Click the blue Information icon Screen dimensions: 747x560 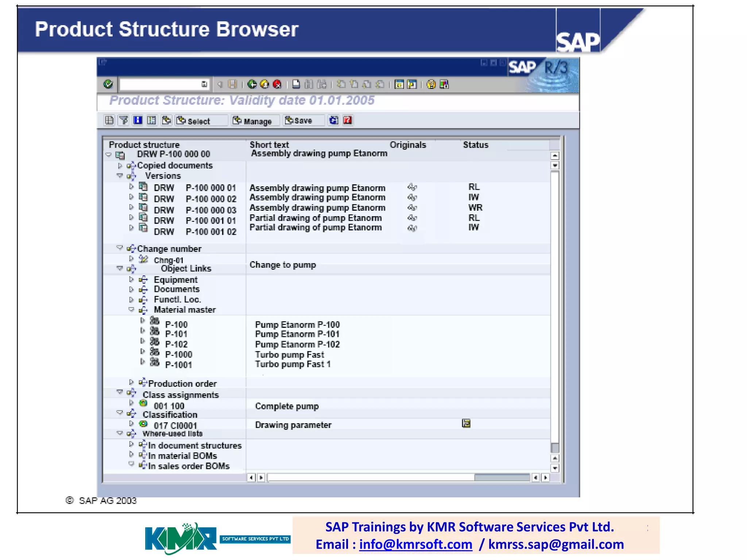138,120
